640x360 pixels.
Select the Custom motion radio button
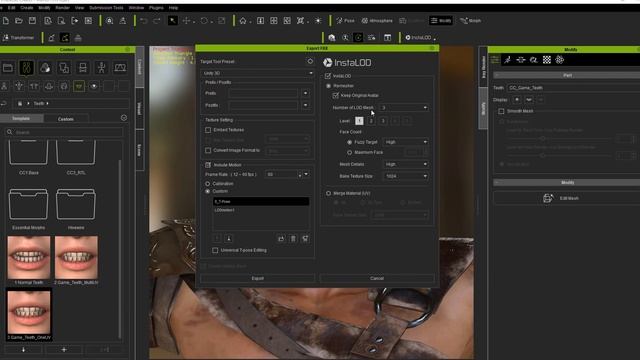208,191
